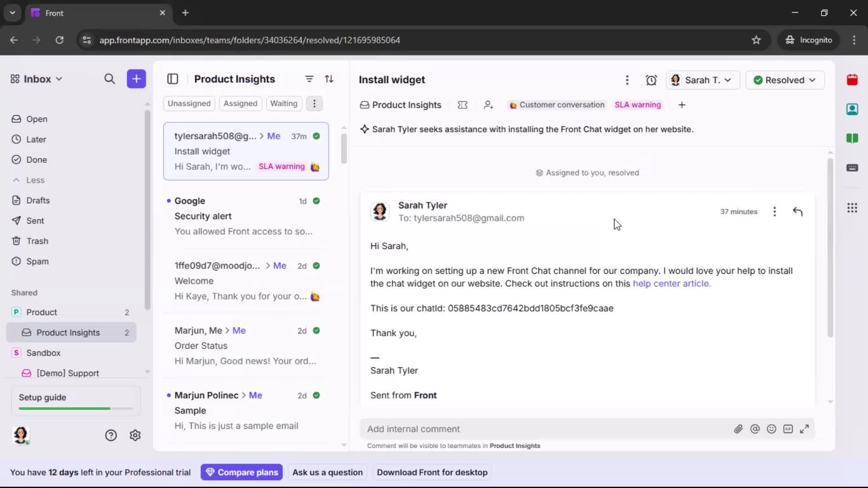Screen dimensions: 868x488
Task: Click the Compare plans button
Action: [241, 472]
